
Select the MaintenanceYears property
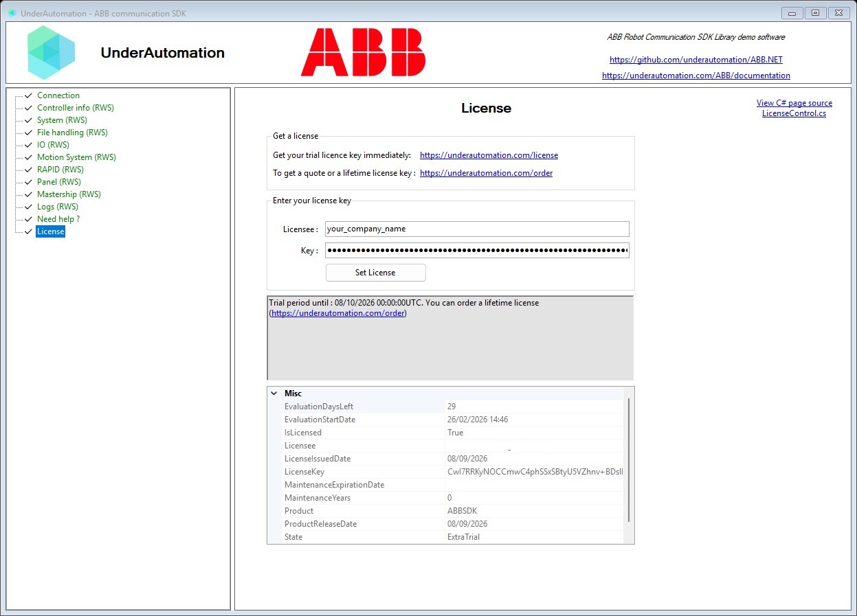[446, 498]
